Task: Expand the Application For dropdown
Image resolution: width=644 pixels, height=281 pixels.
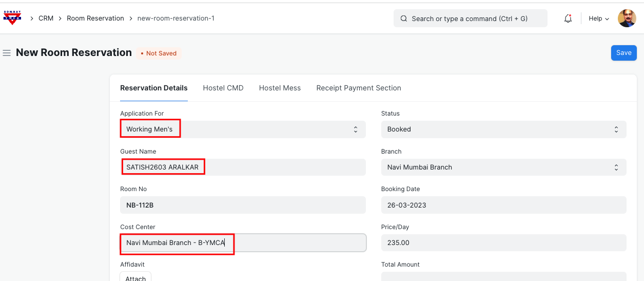Action: coord(243,129)
